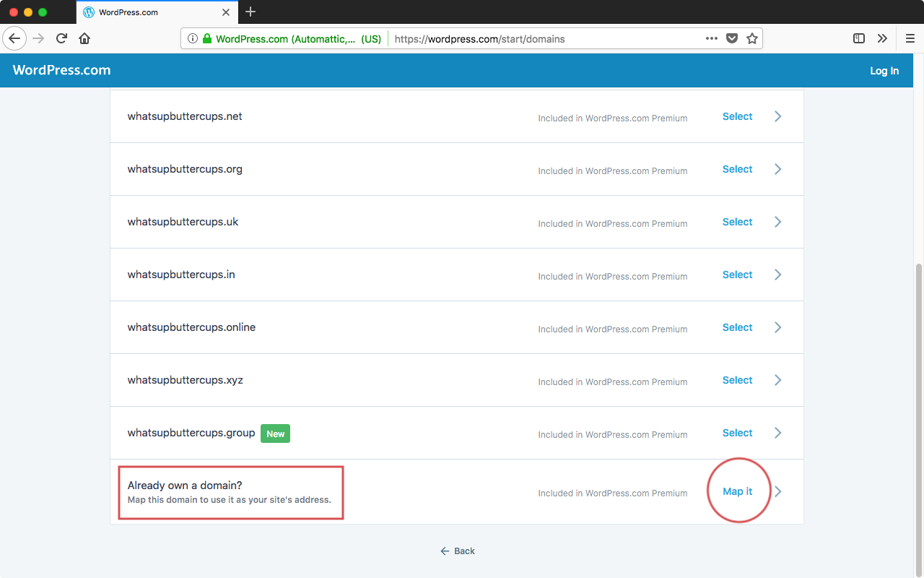Screen dimensions: 924x578
Task: Click chevron next to Map it
Action: [x=778, y=491]
